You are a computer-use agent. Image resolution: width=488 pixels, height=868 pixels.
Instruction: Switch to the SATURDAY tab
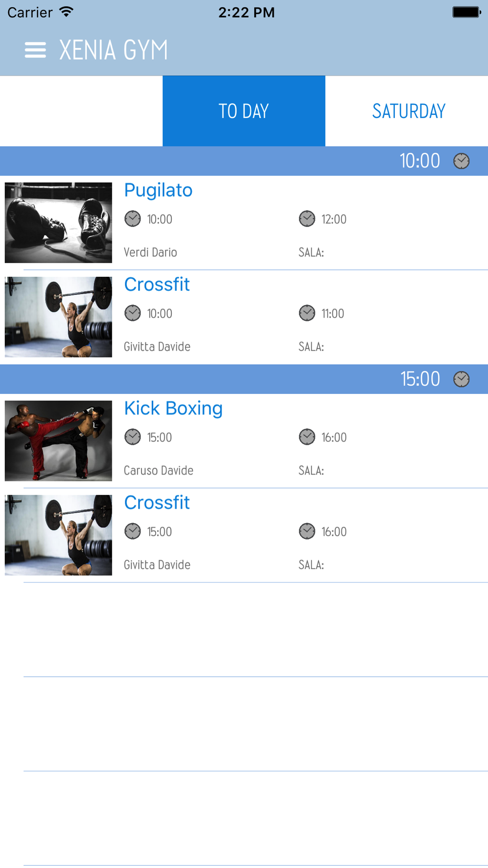click(408, 111)
